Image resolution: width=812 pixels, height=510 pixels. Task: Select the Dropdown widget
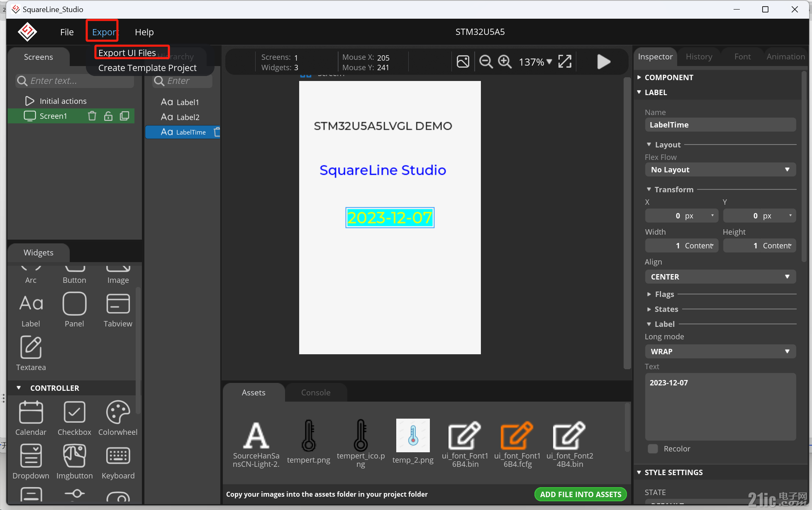(31, 462)
